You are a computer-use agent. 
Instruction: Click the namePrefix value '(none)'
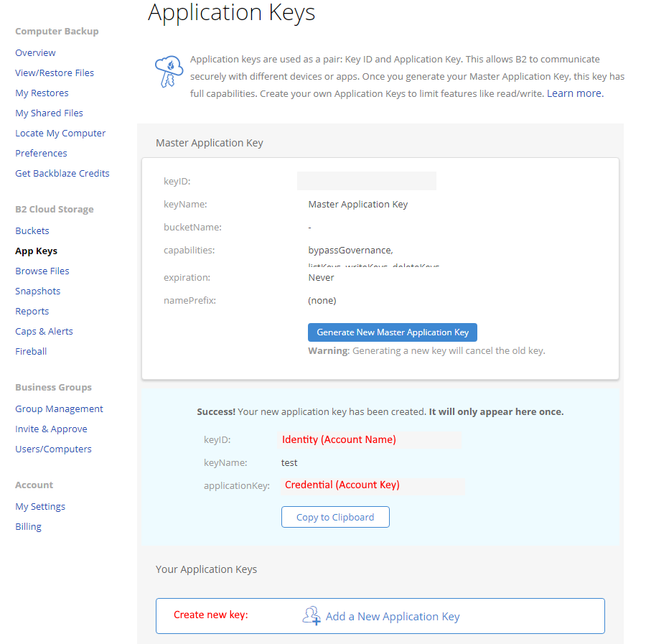click(322, 300)
